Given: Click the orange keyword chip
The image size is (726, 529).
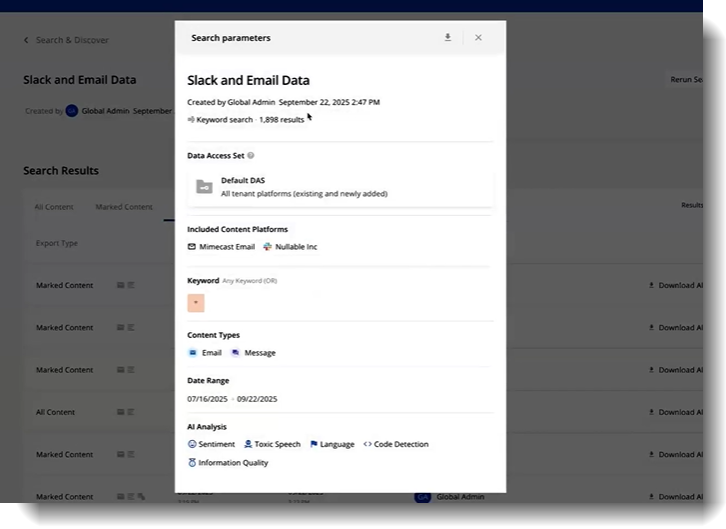Looking at the screenshot, I should [x=196, y=303].
